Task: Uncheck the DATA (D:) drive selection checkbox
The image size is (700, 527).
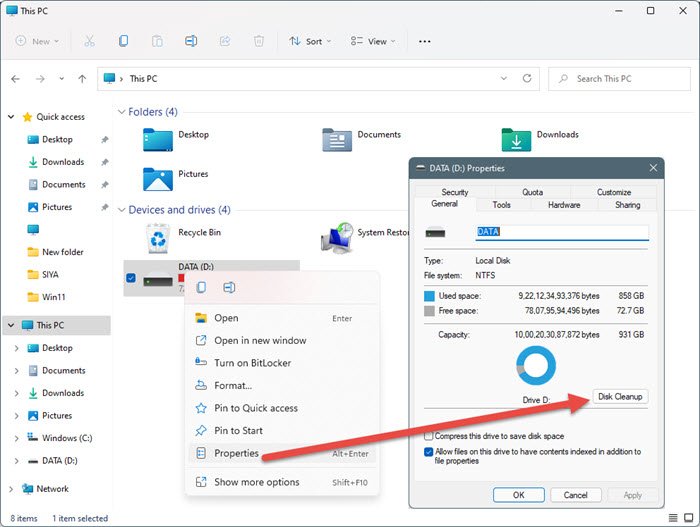Action: pyautogui.click(x=132, y=278)
